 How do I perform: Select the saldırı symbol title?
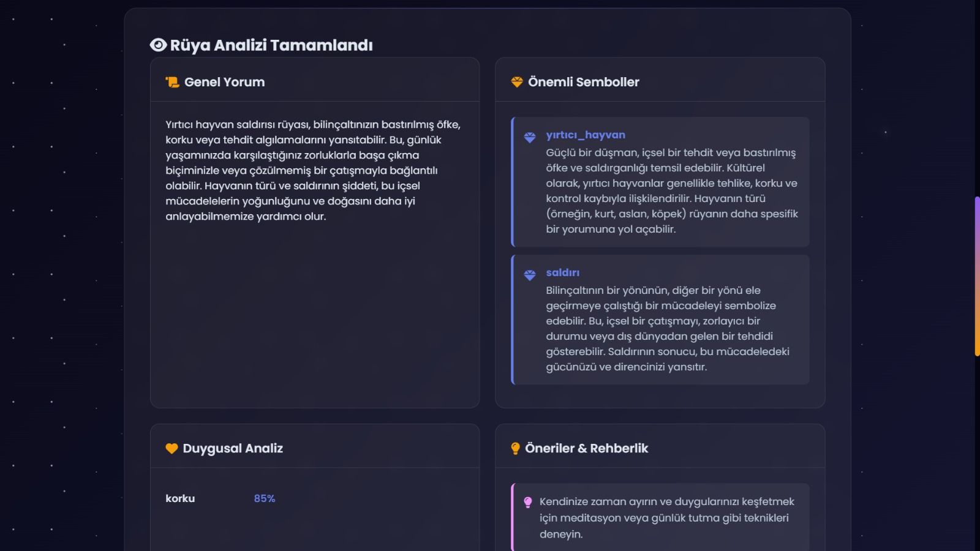point(562,272)
